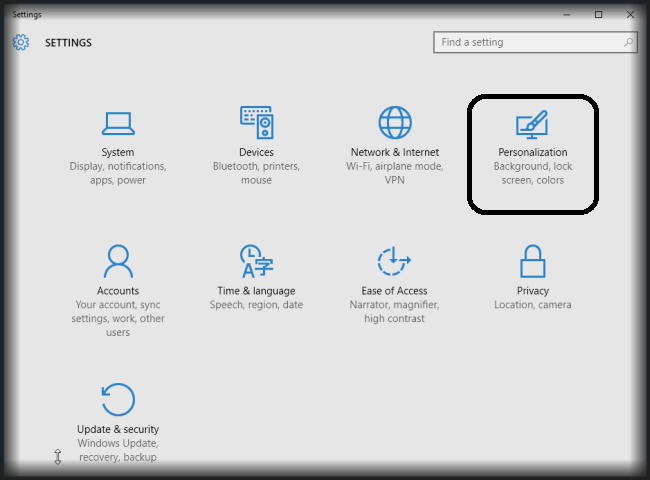Close the Settings window
Screen dimensions: 650x480
pos(631,15)
